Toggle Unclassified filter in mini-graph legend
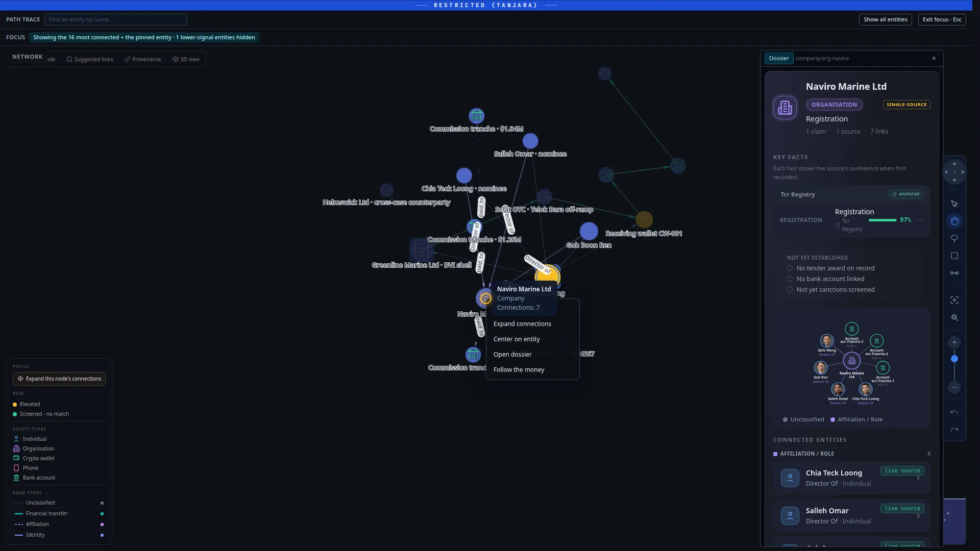The width and height of the screenshot is (980, 551). click(803, 420)
